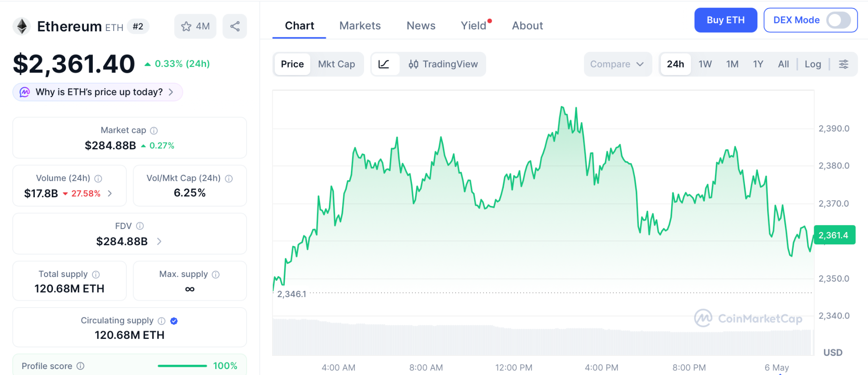
Task: Click the CoinMarketCap watermark logo on the chart
Action: pos(748,318)
